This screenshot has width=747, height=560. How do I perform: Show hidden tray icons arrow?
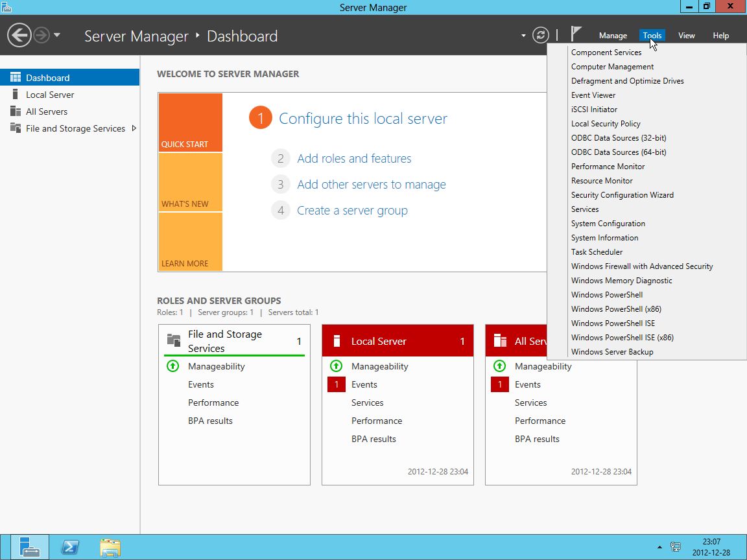pyautogui.click(x=659, y=547)
